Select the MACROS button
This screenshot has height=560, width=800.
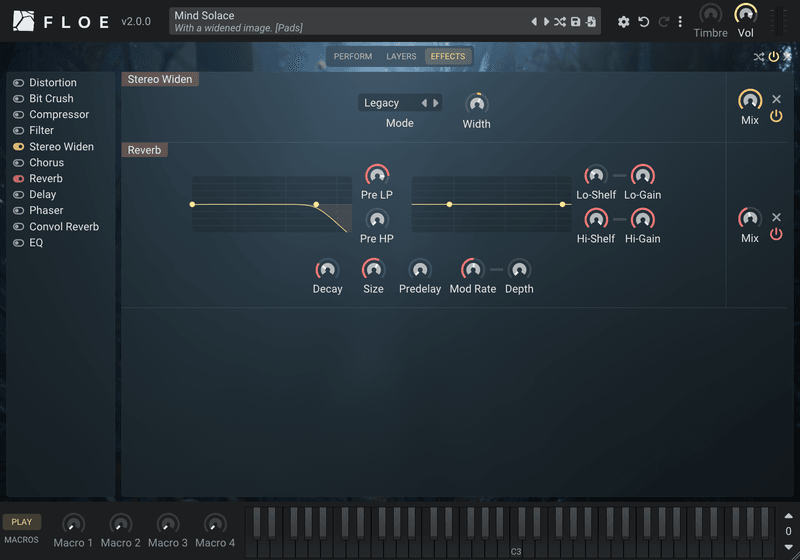pyautogui.click(x=21, y=540)
